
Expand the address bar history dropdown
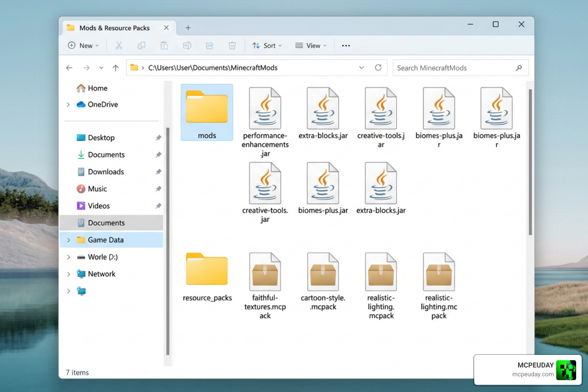click(361, 67)
